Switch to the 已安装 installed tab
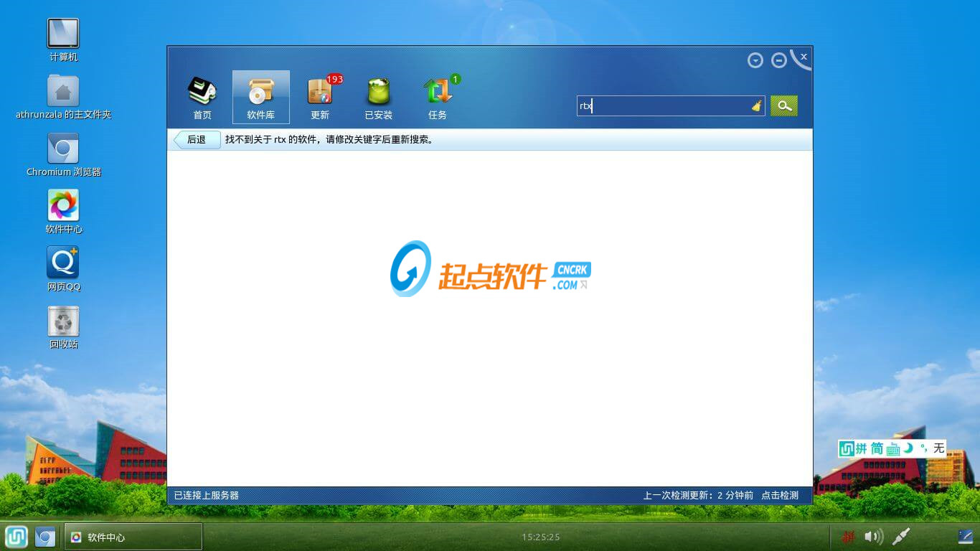 pos(379,98)
